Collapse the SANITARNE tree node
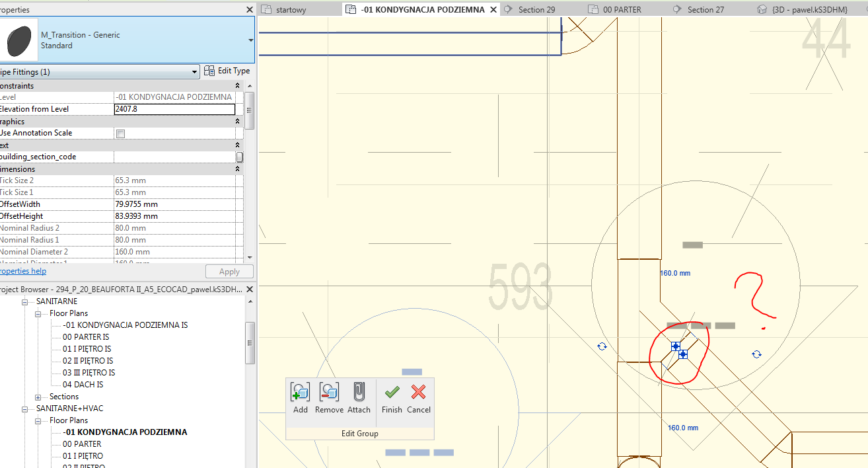The height and width of the screenshot is (468, 868). (x=26, y=301)
